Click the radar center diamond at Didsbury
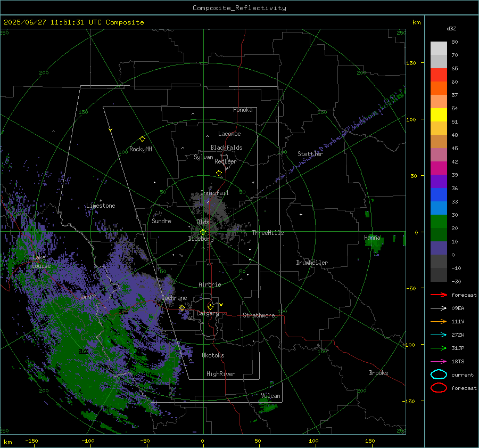Image resolution: width=479 pixels, height=448 pixels. click(x=203, y=232)
